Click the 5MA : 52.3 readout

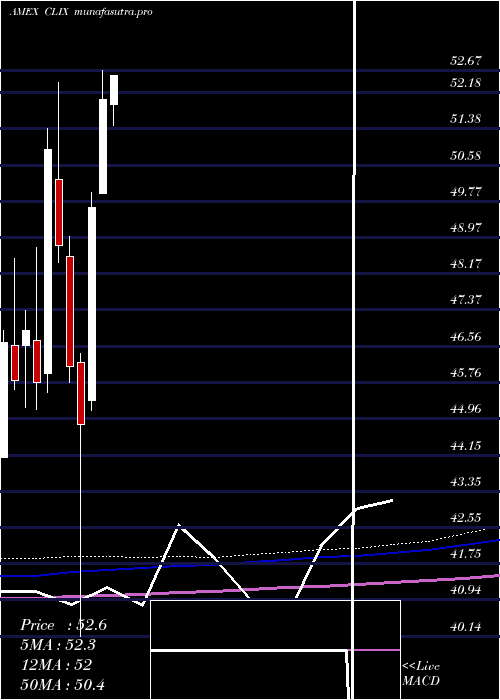(58, 645)
